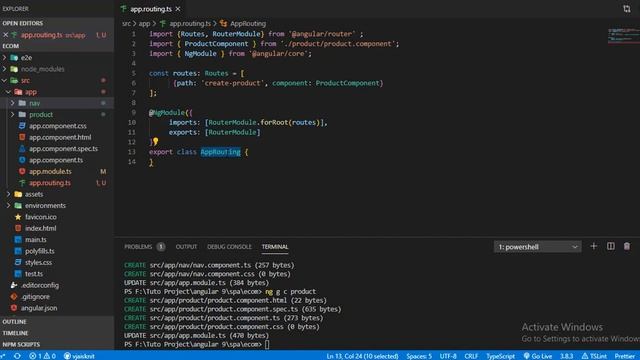640x360 pixels.
Task: Open errors and warnings count in status bar
Action: point(42,356)
